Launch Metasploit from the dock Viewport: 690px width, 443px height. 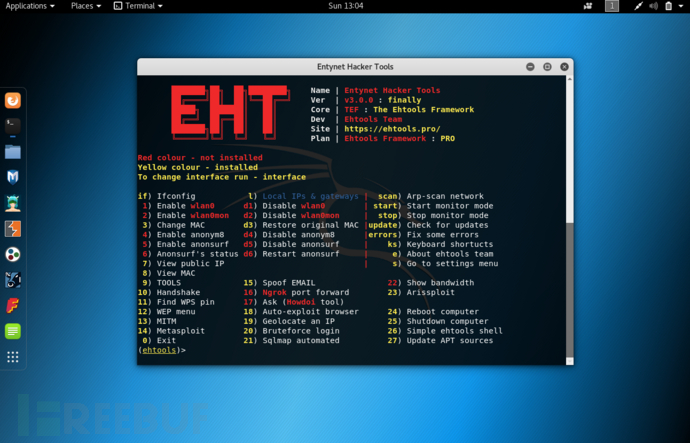point(13,177)
